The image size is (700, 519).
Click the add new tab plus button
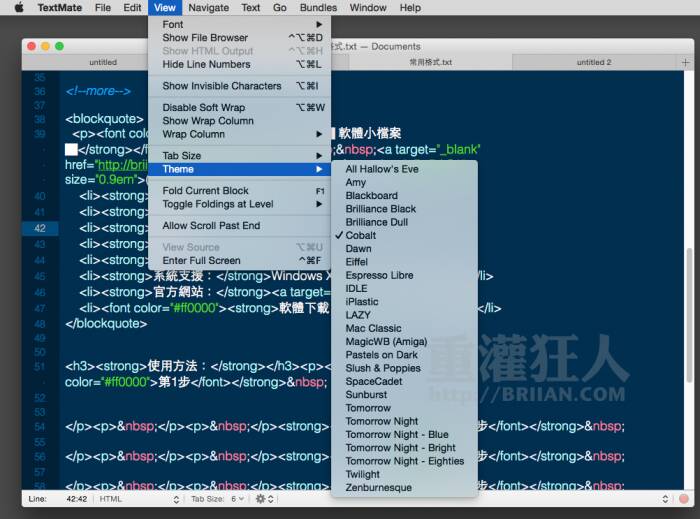[x=685, y=62]
